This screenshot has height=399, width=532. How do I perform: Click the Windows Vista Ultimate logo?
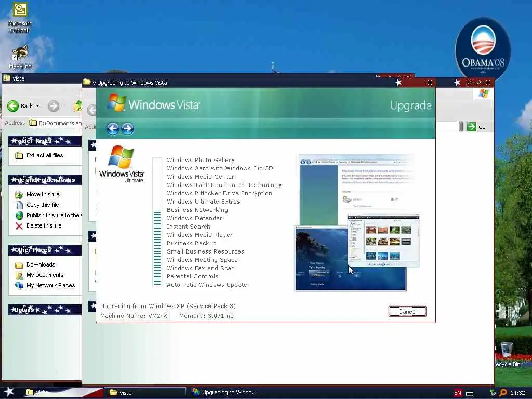(122, 164)
